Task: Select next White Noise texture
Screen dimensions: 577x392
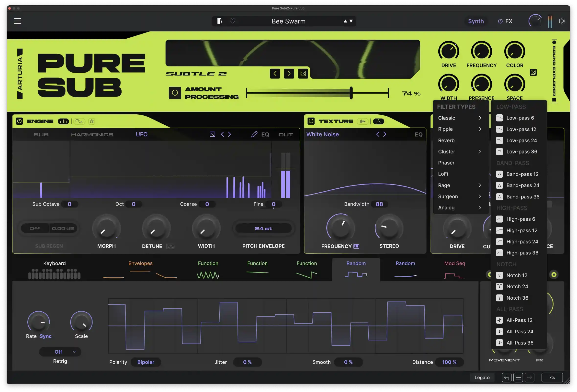Action: (x=385, y=134)
